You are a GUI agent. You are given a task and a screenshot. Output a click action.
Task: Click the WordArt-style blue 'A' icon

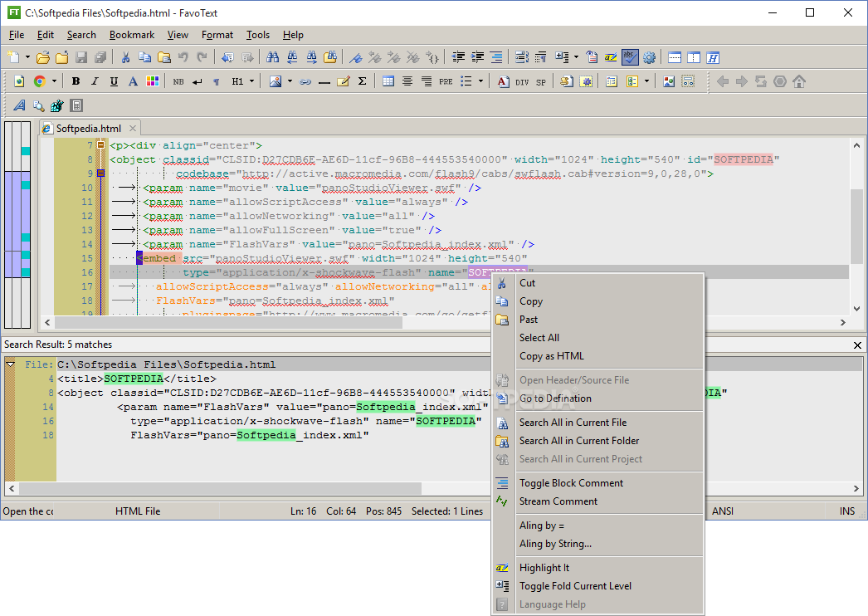point(19,105)
